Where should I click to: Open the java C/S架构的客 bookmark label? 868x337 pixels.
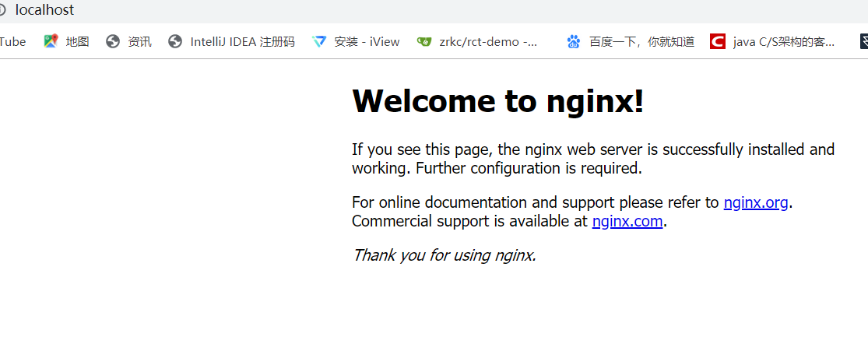point(784,41)
